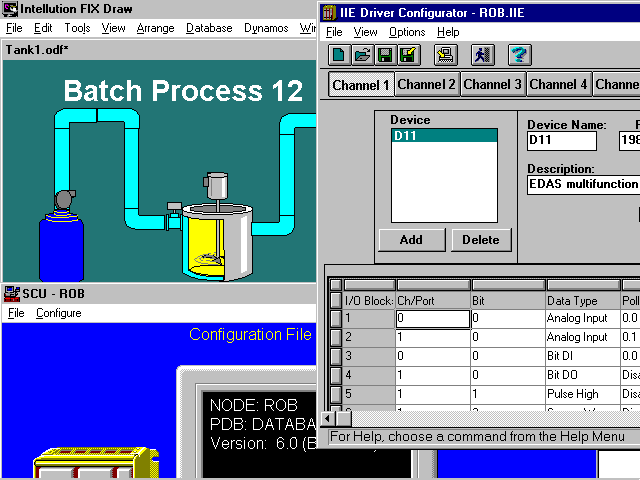Open Configure menu in SCU window

pyautogui.click(x=58, y=313)
